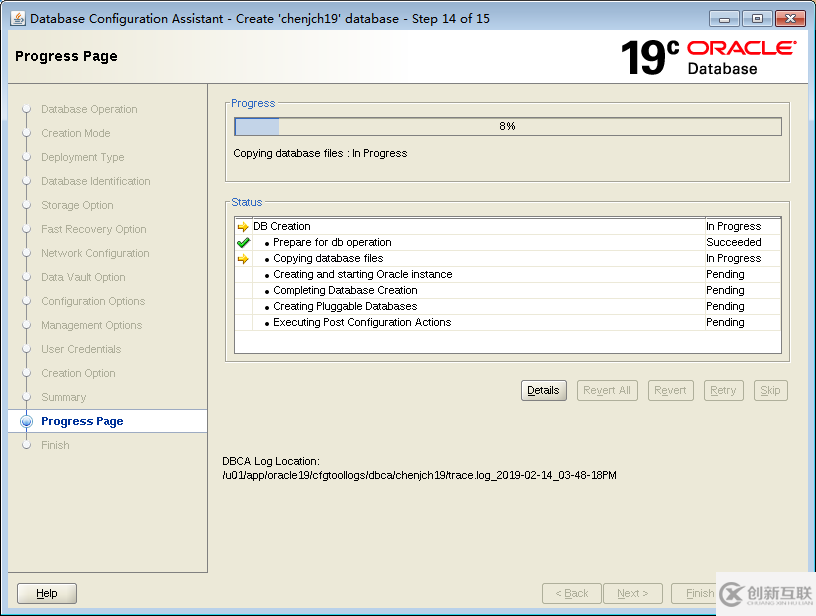Click the DBCA trace log file path
This screenshot has height=616, width=816.
pyautogui.click(x=419, y=476)
